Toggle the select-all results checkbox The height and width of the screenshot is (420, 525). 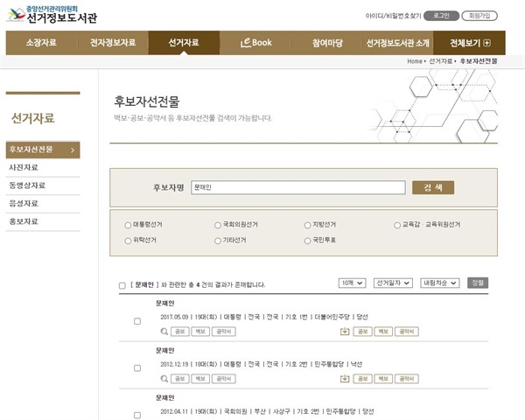click(x=122, y=285)
